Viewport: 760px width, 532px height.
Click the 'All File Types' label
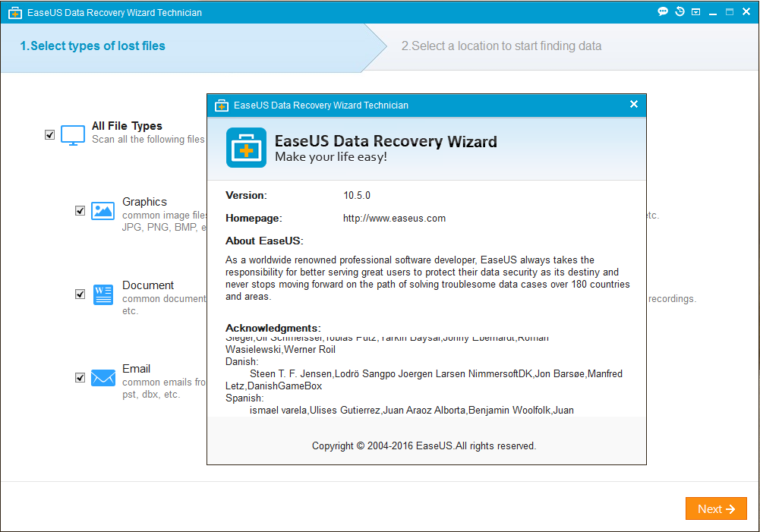(127, 126)
